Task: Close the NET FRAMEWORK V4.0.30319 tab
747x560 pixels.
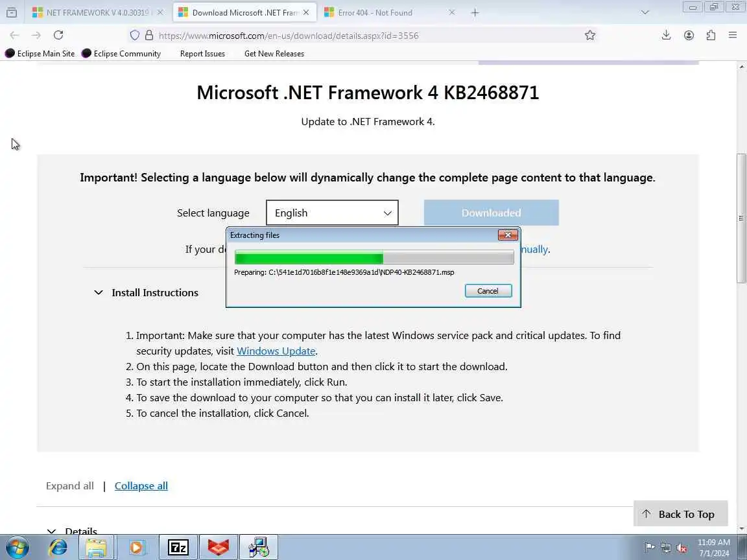Action: point(160,13)
